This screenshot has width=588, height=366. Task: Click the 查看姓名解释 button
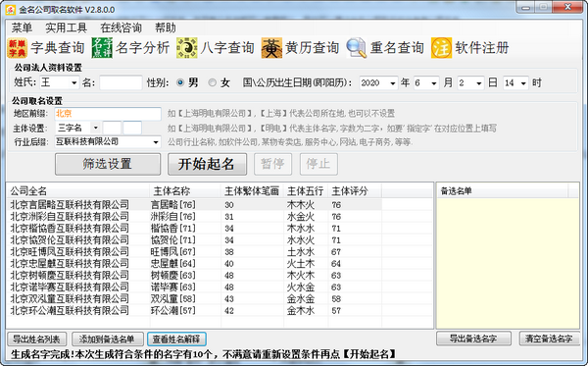[176, 340]
